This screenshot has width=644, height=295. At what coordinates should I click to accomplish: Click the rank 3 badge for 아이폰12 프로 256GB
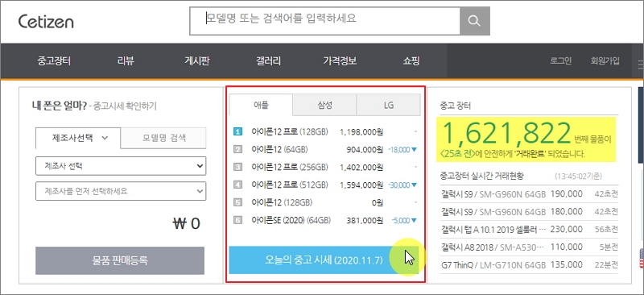[237, 167]
